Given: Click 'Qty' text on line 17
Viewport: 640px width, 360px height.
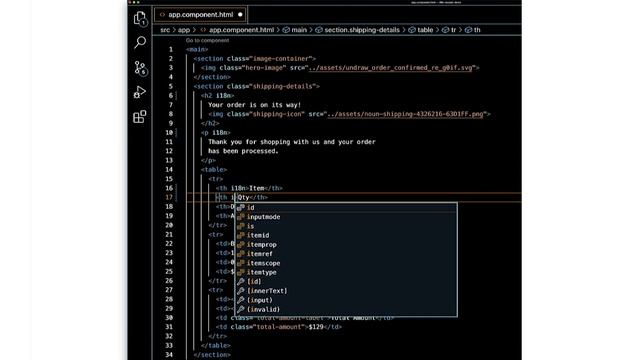Looking at the screenshot, I should pos(244,198).
